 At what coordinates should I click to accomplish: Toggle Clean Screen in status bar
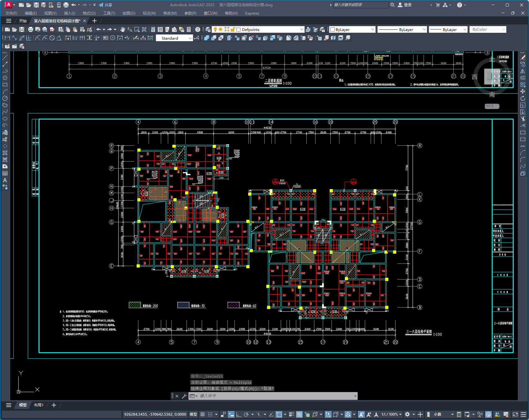click(x=515, y=414)
